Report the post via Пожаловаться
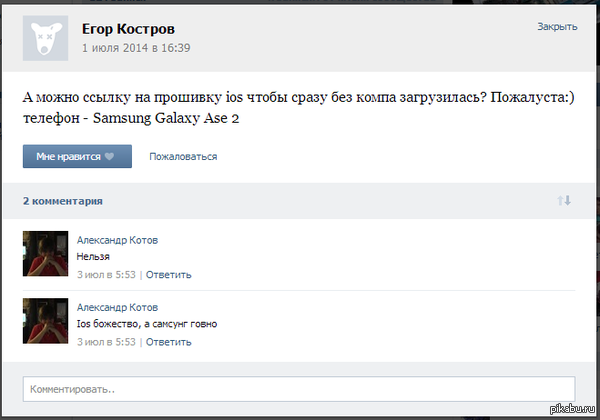 183,157
